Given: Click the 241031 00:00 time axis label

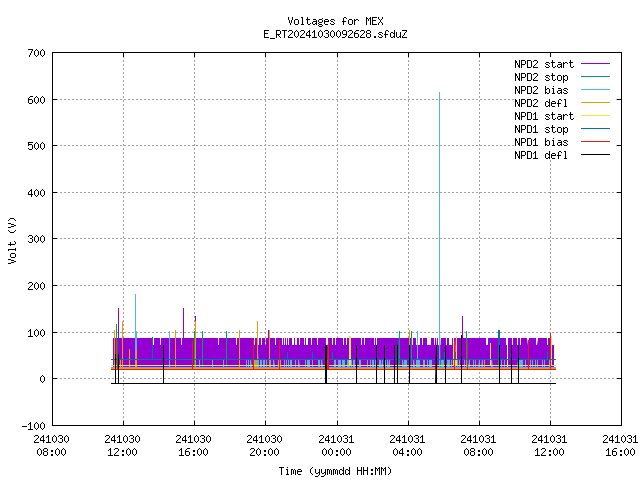Looking at the screenshot, I should (336, 446).
